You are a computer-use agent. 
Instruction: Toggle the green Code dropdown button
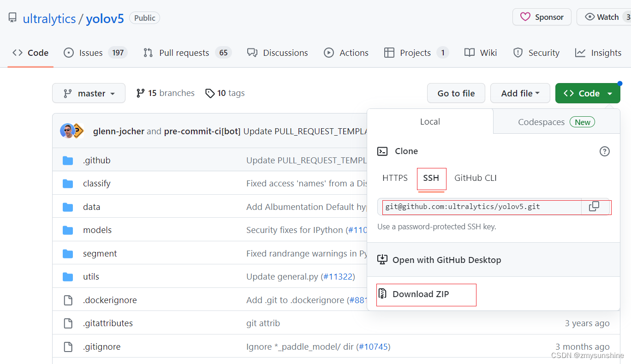(x=588, y=93)
